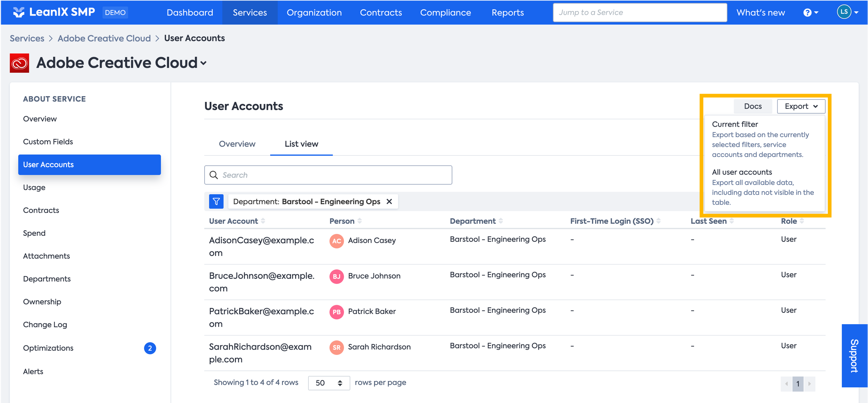
Task: Click AdisonCasey@example.com account
Action: point(261,247)
